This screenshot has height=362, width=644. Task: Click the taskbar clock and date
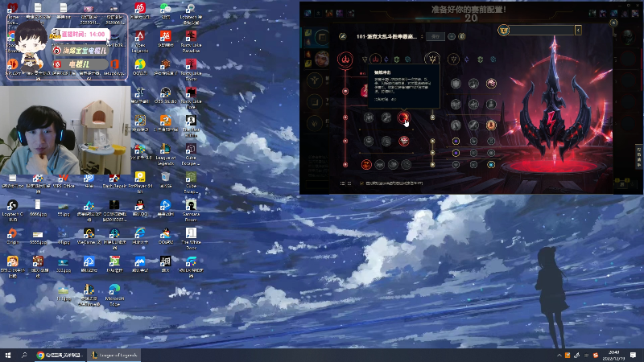point(614,356)
